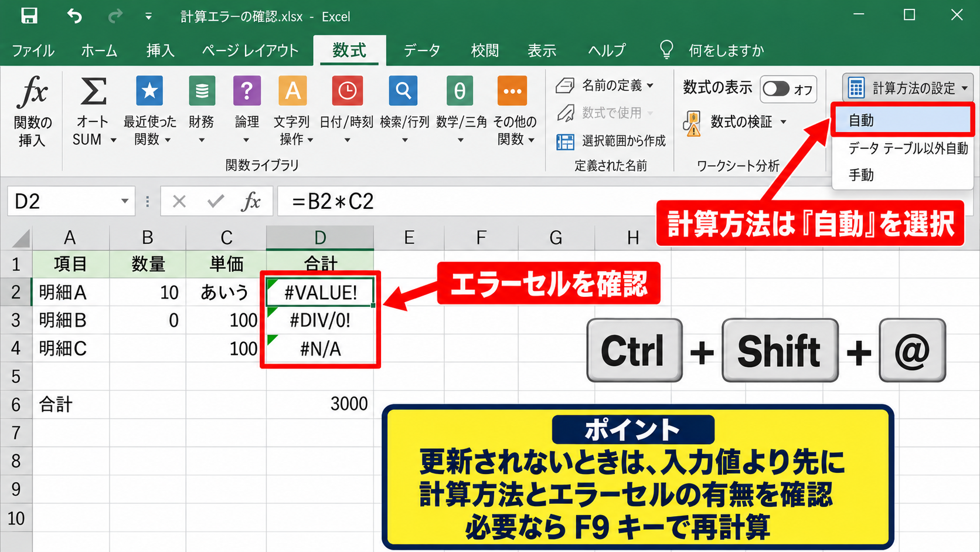The height and width of the screenshot is (552, 980).
Task: Open the 最近使った関数 star icon
Action: pos(149,91)
